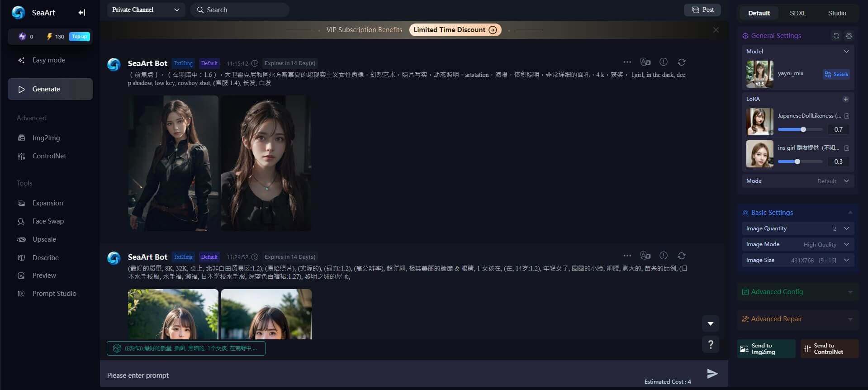Open the Private Channel dropdown
868x390 pixels.
pyautogui.click(x=146, y=10)
